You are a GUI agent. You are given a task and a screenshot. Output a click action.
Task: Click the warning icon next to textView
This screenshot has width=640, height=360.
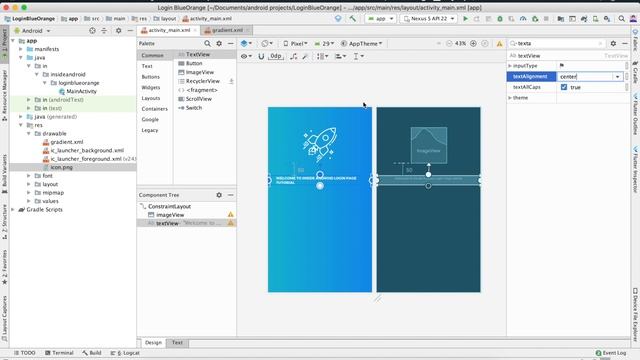[x=231, y=223]
